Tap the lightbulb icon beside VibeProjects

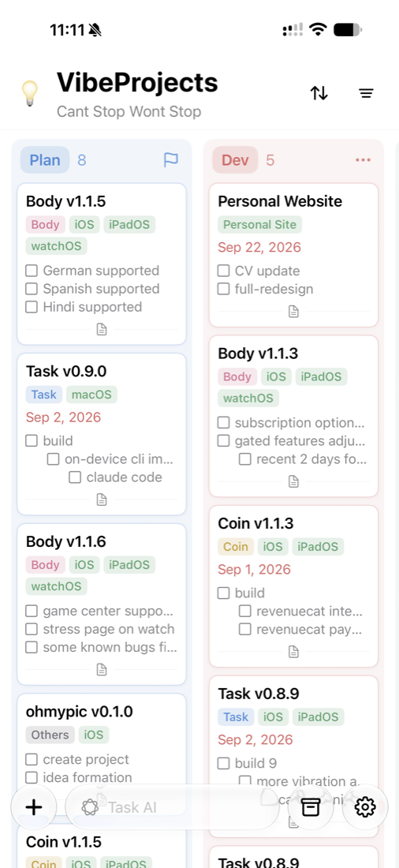click(29, 93)
